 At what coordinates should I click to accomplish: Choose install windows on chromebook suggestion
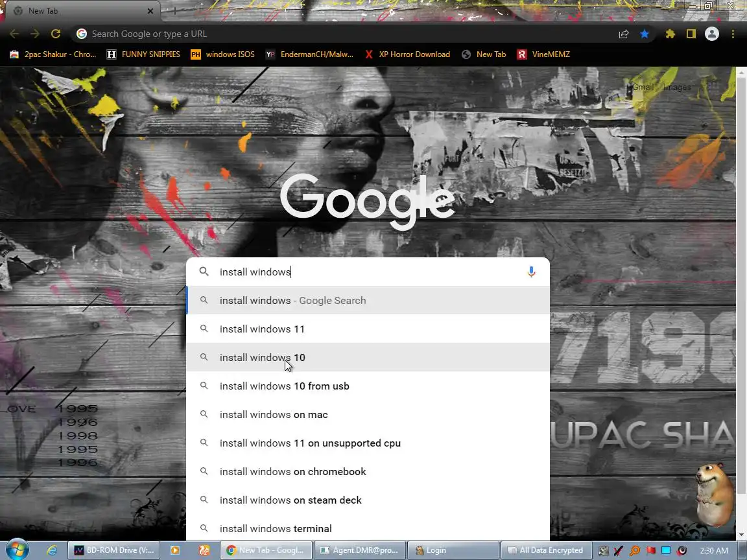[x=368, y=472]
